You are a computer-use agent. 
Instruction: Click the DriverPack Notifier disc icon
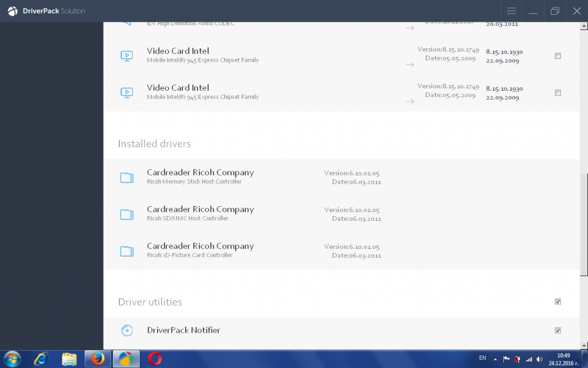click(127, 330)
